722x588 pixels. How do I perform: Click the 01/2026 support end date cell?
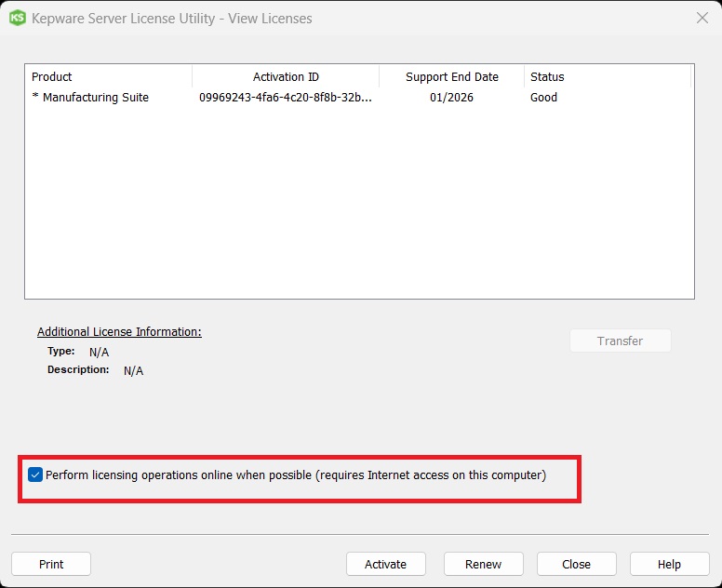pos(451,98)
